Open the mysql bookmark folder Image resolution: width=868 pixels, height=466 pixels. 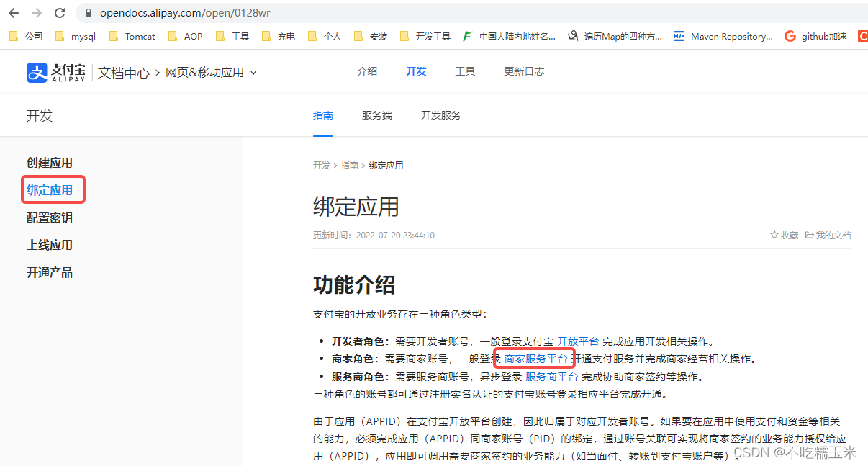coord(75,36)
